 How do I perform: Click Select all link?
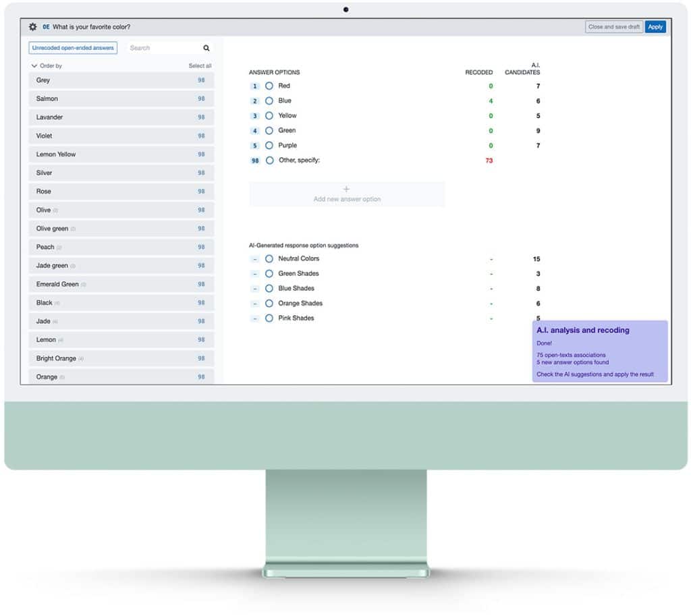pyautogui.click(x=200, y=66)
